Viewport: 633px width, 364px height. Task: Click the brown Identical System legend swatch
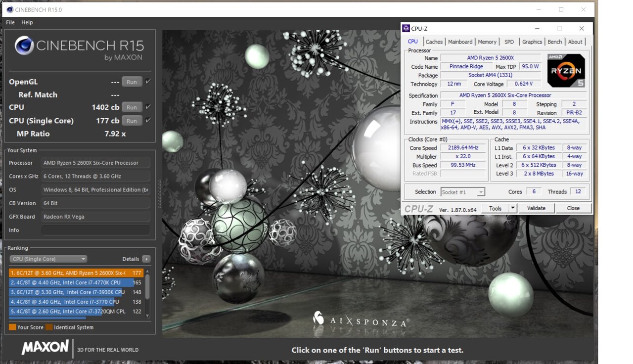tap(49, 327)
